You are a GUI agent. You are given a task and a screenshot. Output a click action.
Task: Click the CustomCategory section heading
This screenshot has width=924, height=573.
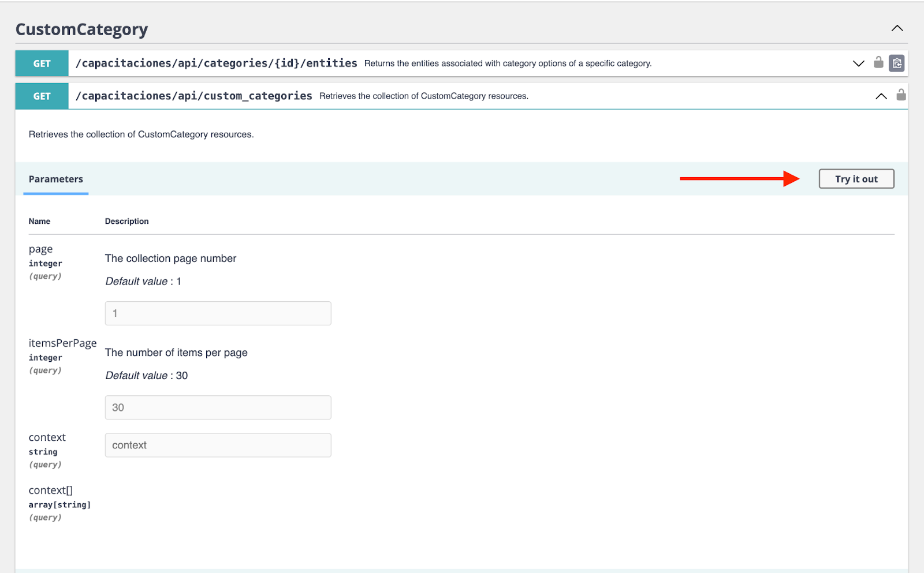pyautogui.click(x=81, y=29)
